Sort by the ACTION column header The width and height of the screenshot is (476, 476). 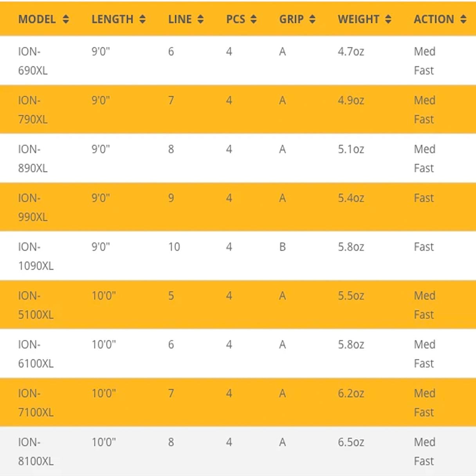434,19
